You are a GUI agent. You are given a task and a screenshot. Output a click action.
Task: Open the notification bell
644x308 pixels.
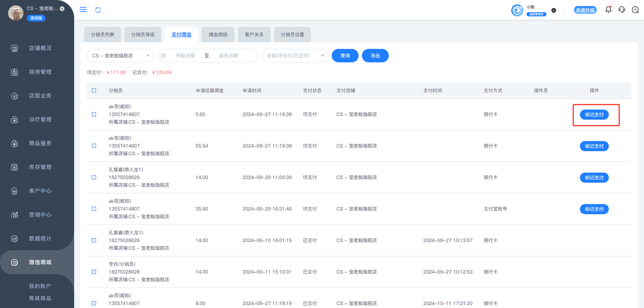coord(608,10)
